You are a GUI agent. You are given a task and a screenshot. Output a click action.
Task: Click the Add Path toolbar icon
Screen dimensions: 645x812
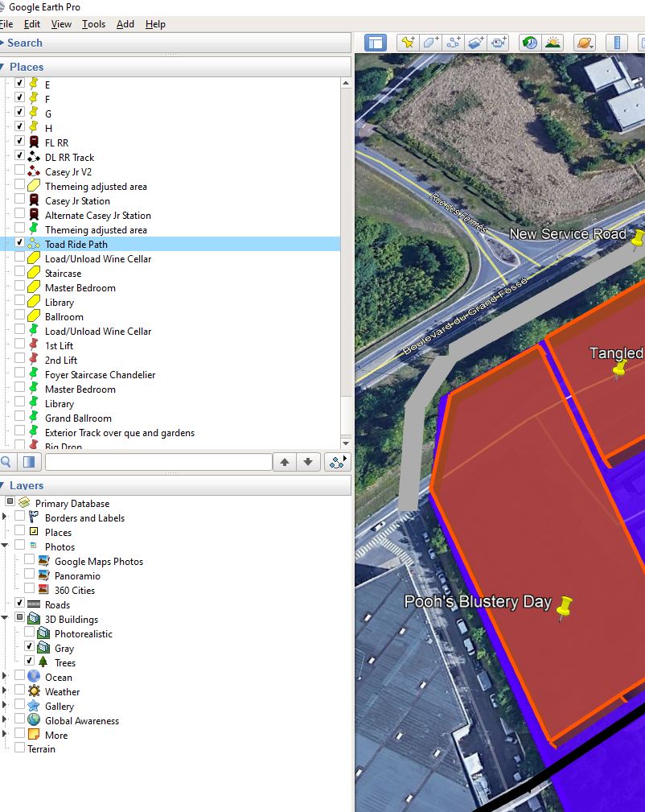454,43
